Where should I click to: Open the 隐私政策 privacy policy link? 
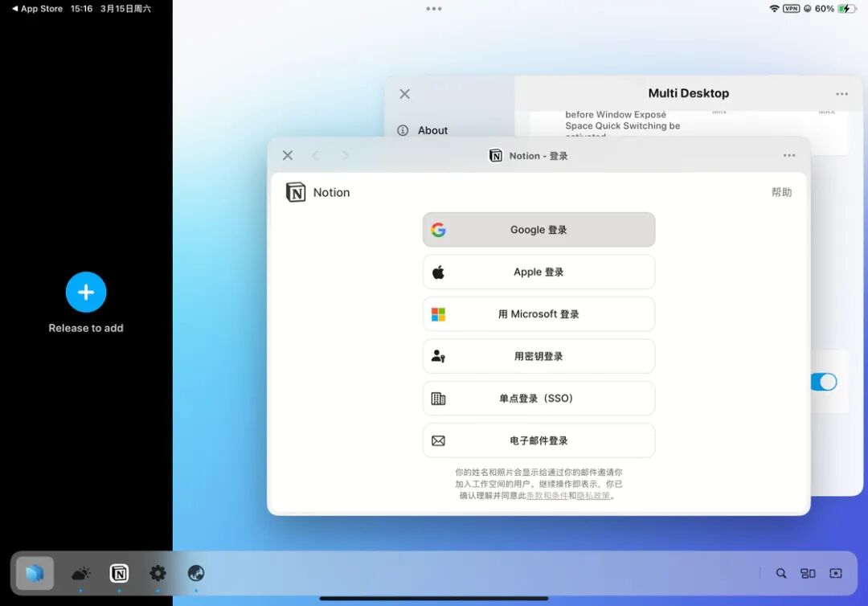(593, 495)
